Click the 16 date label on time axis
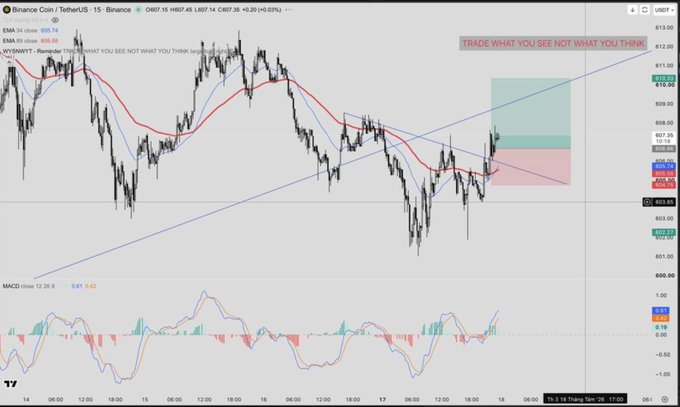The height and width of the screenshot is (407, 680). (x=264, y=400)
